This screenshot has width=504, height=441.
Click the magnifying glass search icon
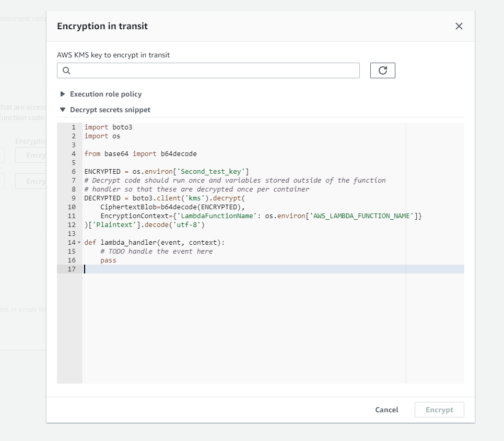(x=65, y=70)
